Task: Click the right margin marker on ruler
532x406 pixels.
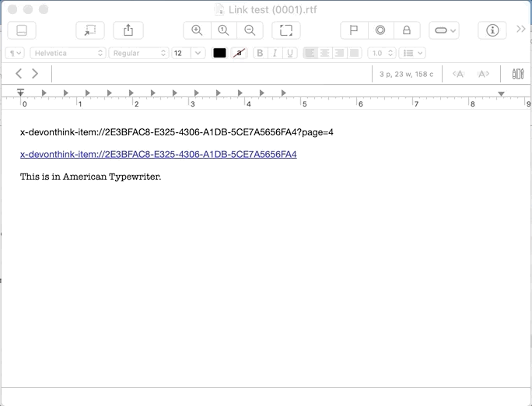Action: click(x=501, y=93)
